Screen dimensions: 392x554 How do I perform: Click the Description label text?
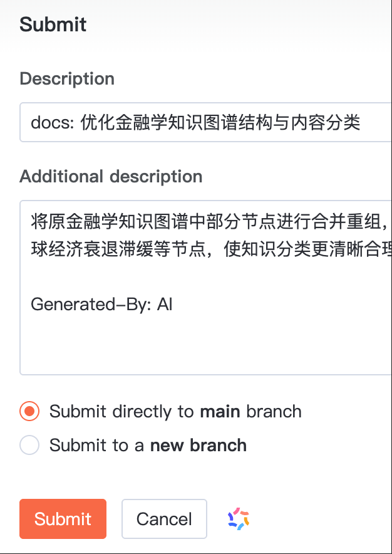[x=66, y=78]
